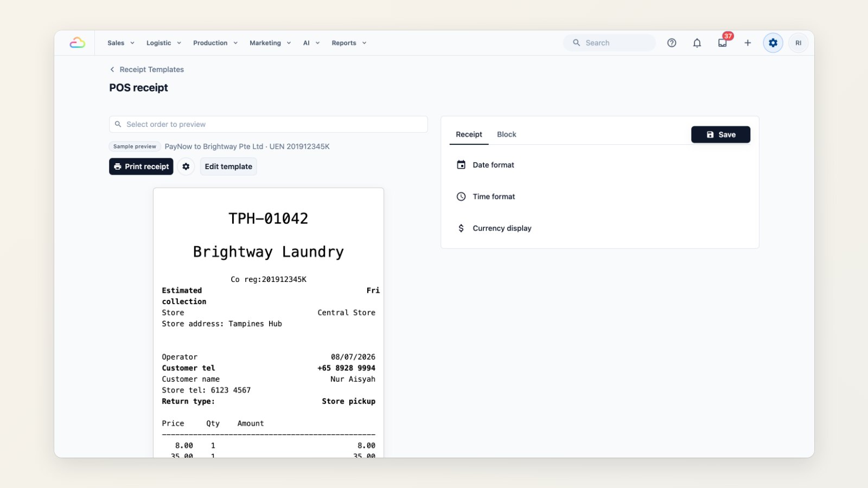868x488 pixels.
Task: Open the notifications bell
Action: click(x=697, y=43)
